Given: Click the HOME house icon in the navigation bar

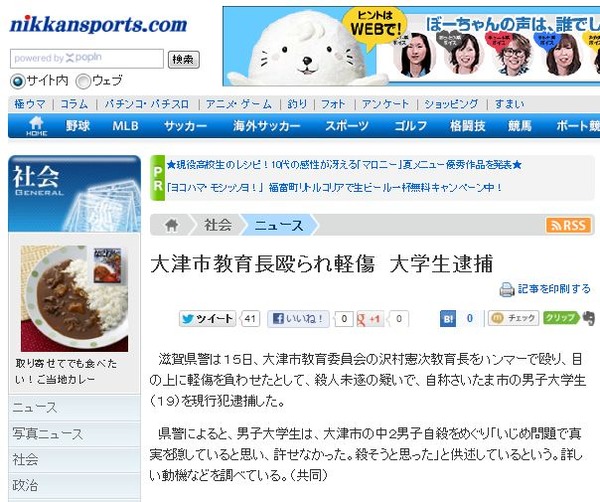Looking at the screenshot, I should [x=36, y=126].
